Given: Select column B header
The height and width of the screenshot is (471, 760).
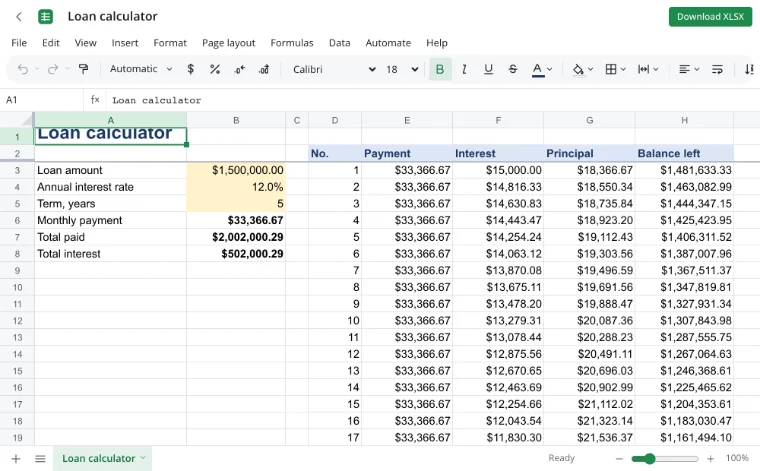Looking at the screenshot, I should click(236, 120).
